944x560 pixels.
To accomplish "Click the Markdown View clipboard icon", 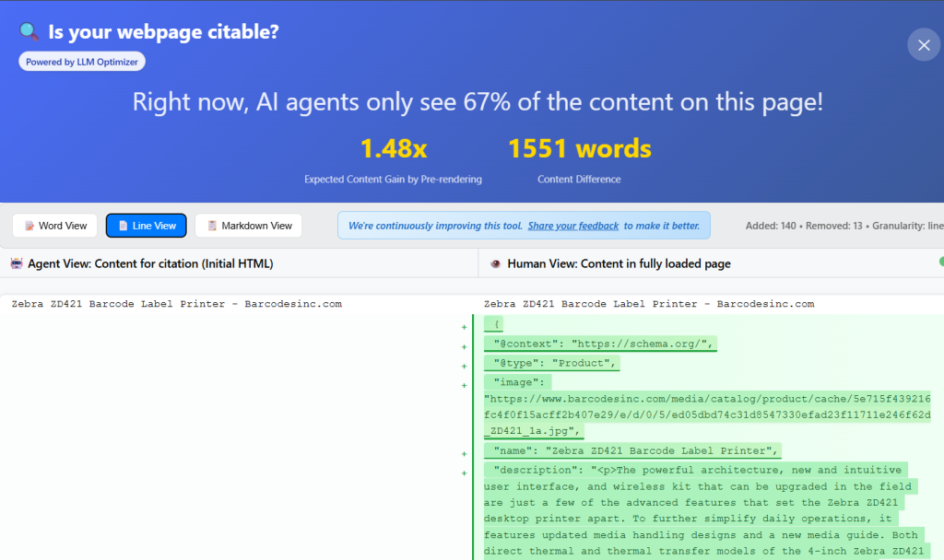I will coord(212,226).
